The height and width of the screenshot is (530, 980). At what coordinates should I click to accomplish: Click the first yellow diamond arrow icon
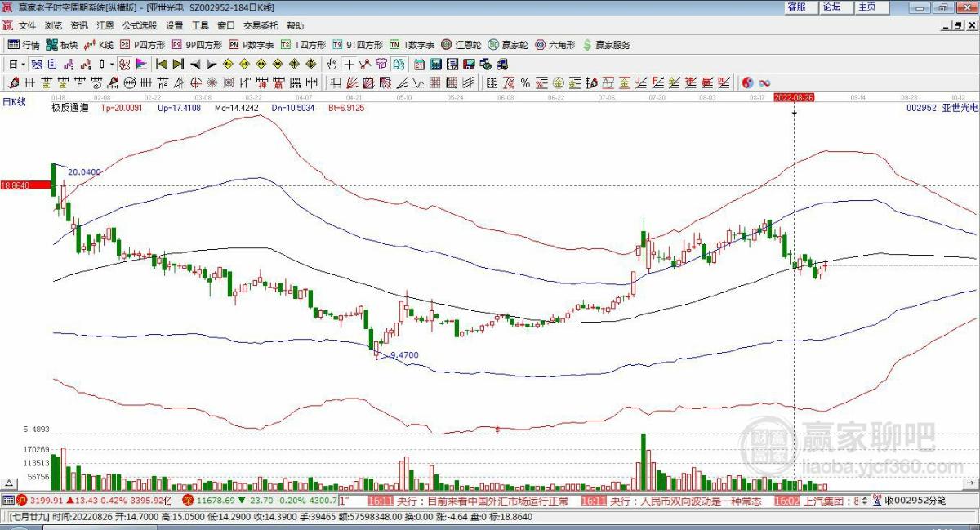coord(228,64)
